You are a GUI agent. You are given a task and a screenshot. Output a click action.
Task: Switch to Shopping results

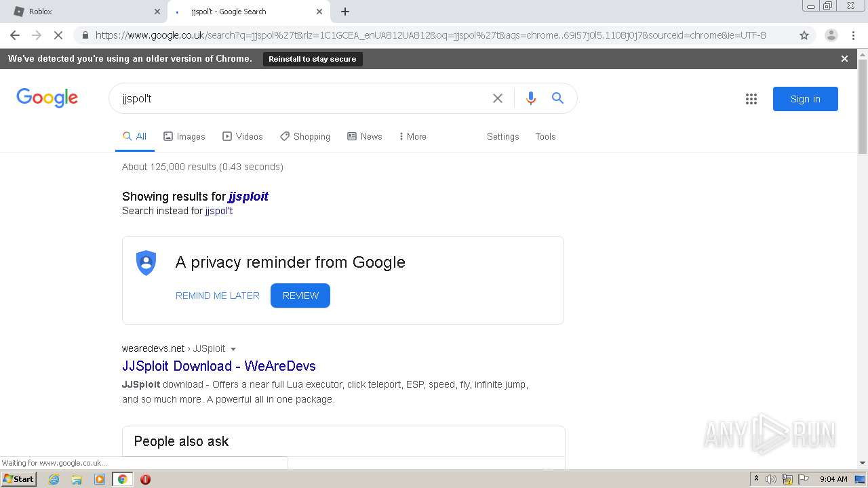coord(305,136)
